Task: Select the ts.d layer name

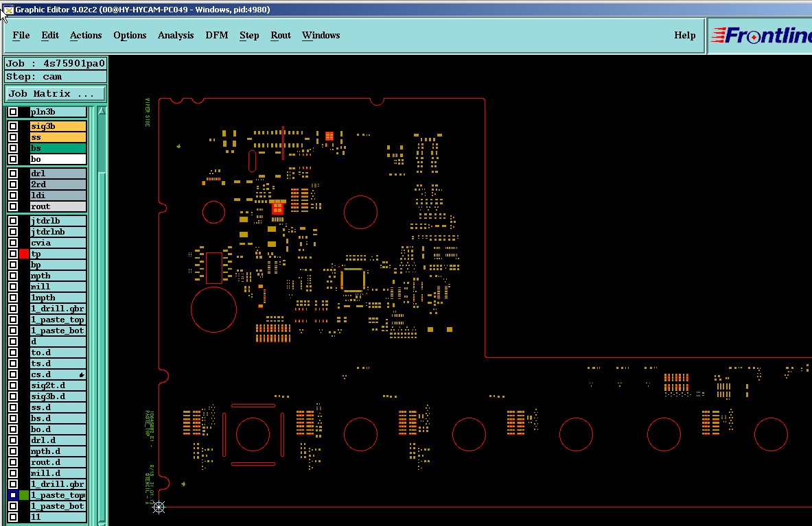Action: (58, 363)
